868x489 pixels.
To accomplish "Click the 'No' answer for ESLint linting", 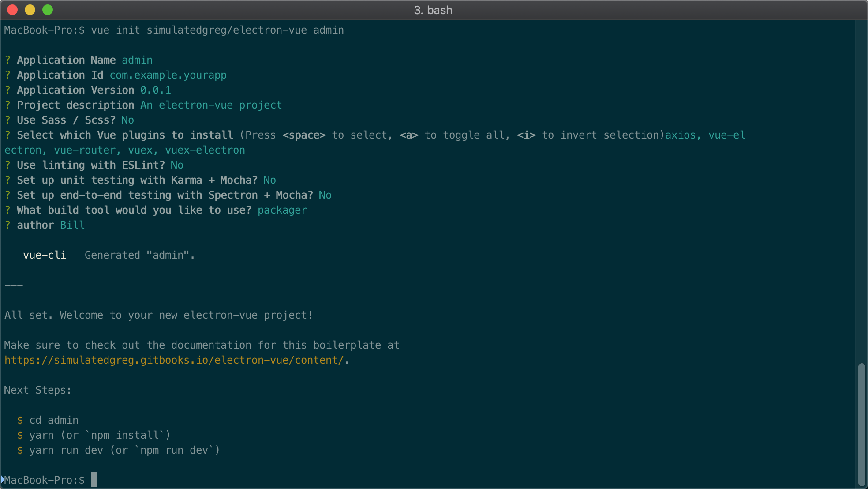I will point(177,165).
